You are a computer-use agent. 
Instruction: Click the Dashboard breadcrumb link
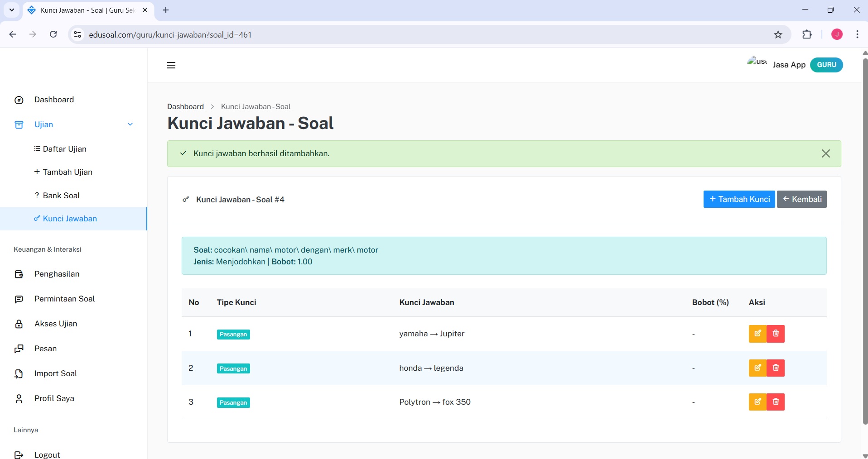(185, 106)
